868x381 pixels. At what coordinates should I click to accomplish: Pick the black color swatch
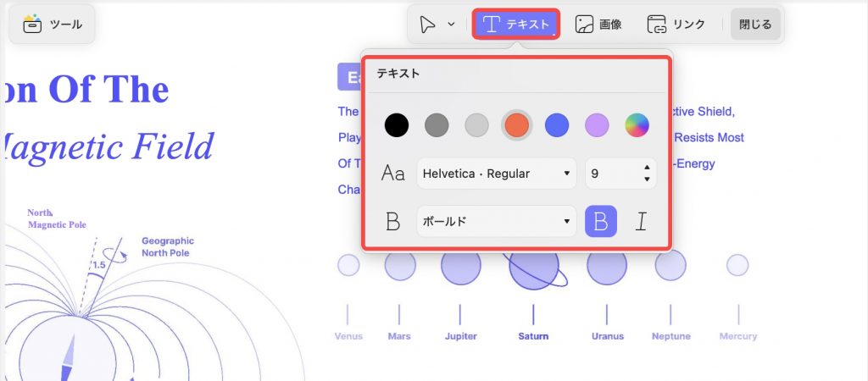pos(397,125)
